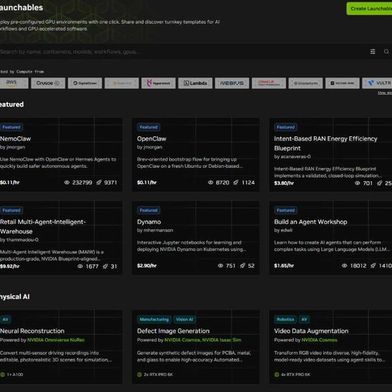The height and width of the screenshot is (392, 392).
Task: Click the $2.90/hr price on Dynamo
Action: (147, 266)
